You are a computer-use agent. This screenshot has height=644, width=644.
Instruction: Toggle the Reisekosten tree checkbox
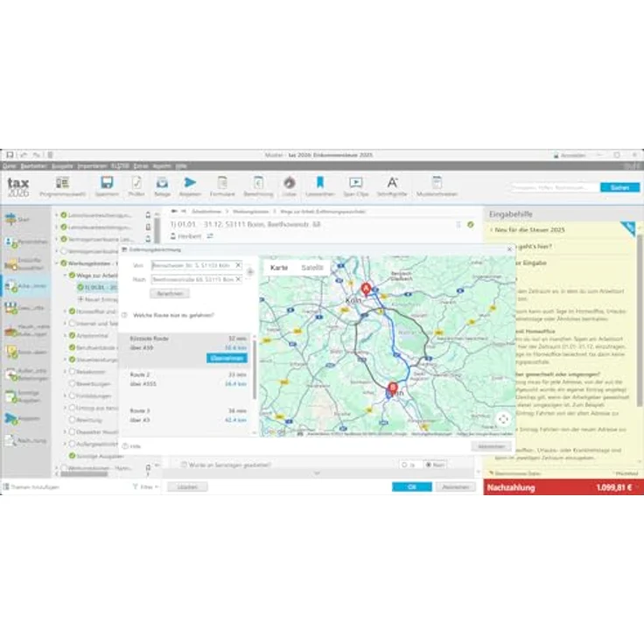(72, 371)
